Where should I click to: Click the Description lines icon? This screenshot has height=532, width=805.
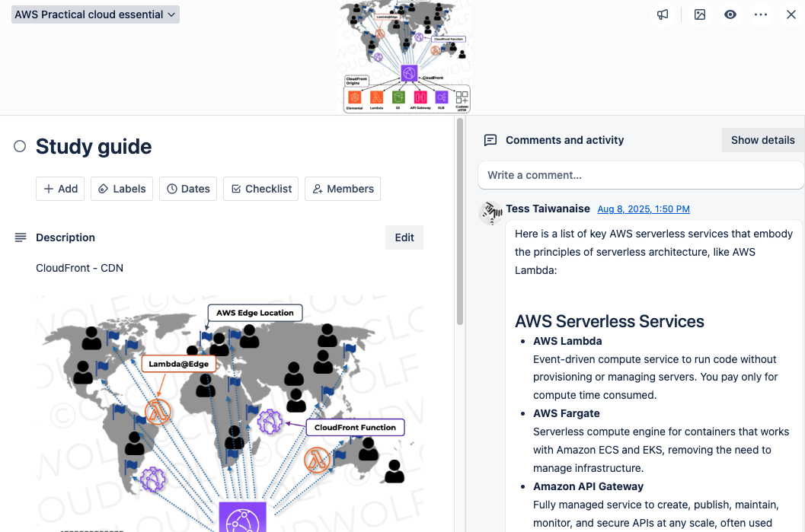(21, 237)
